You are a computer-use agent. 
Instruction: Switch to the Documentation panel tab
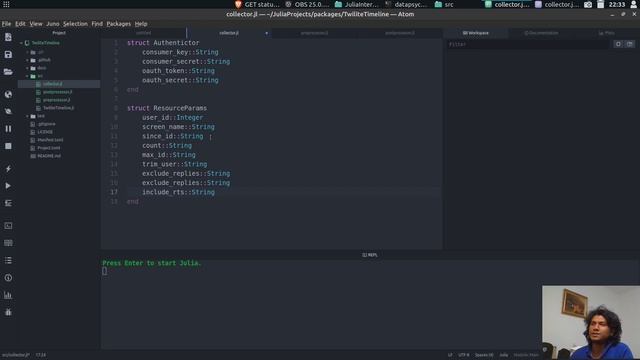(541, 33)
